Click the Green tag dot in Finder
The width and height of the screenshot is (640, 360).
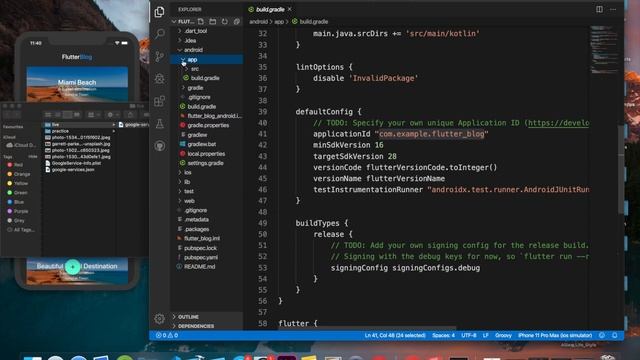[x=10, y=193]
